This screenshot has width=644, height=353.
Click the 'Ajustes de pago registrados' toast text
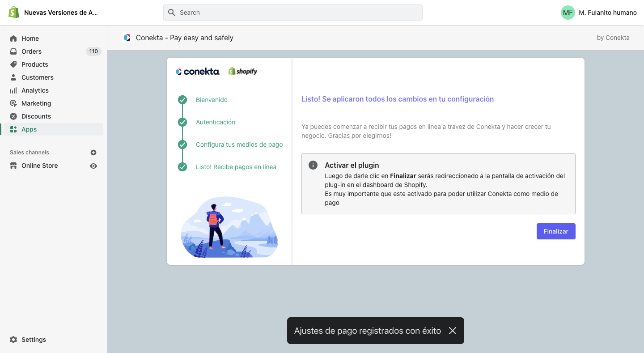pyautogui.click(x=368, y=331)
